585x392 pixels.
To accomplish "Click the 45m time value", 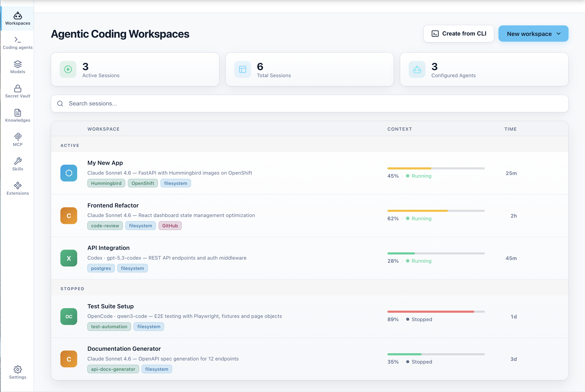I will pyautogui.click(x=511, y=258).
